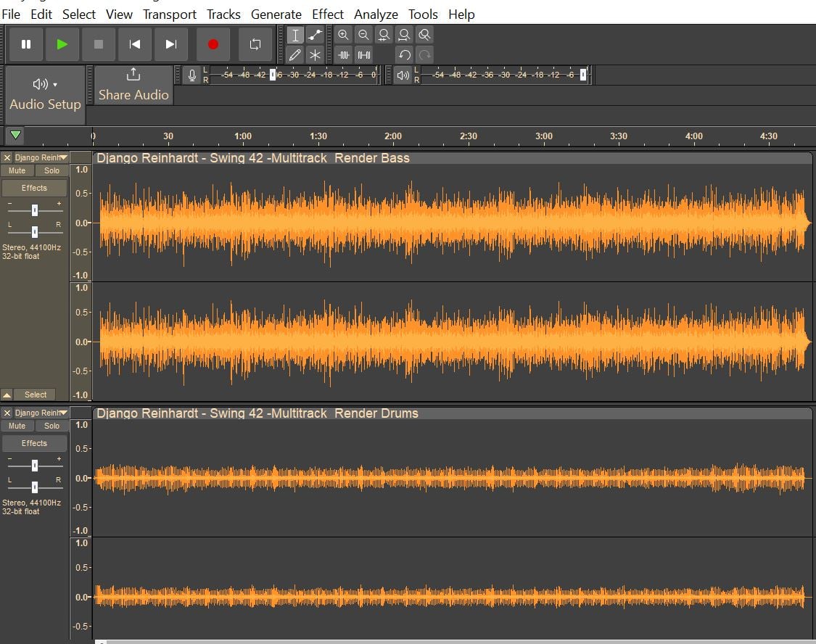Click the Render Bass upper channel waveform
816x644 pixels.
tap(452, 223)
